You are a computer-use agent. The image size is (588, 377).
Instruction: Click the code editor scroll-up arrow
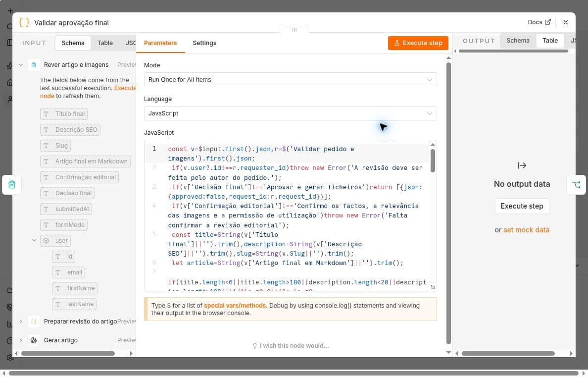(x=433, y=145)
